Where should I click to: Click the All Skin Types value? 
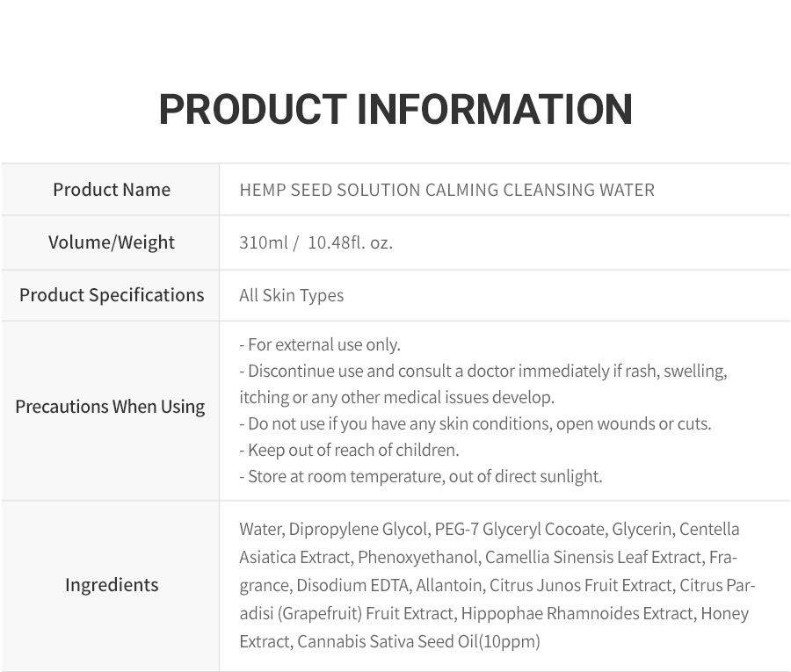click(292, 295)
